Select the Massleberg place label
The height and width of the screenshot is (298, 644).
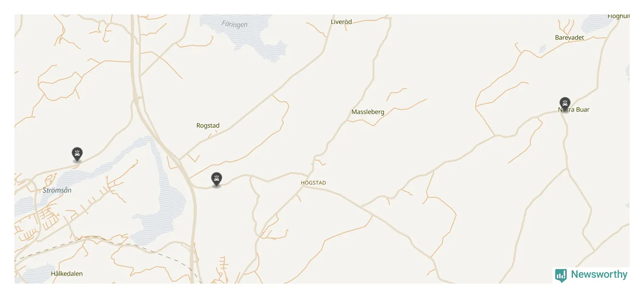(368, 112)
